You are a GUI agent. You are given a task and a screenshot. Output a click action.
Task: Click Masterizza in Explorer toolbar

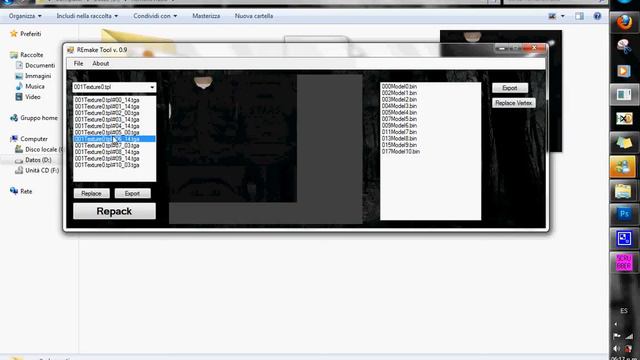pos(206,16)
